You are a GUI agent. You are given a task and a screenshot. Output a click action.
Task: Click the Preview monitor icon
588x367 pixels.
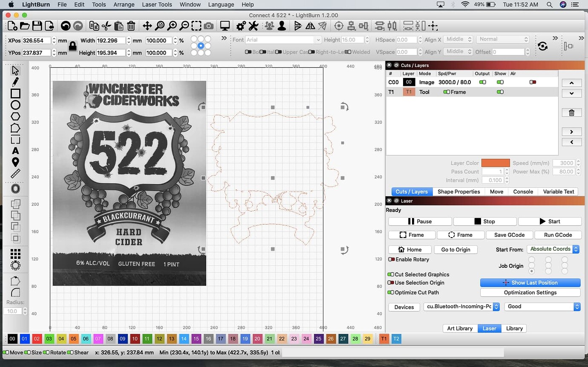pos(225,26)
